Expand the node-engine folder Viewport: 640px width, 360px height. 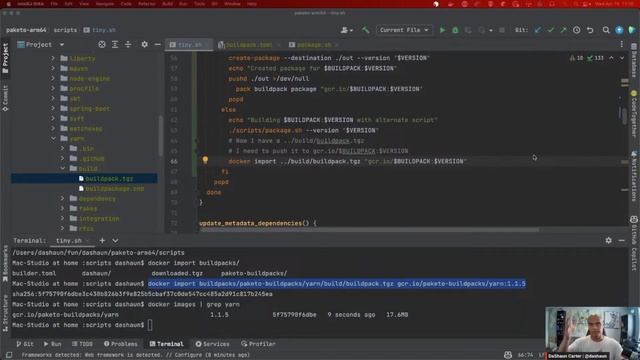[53, 78]
